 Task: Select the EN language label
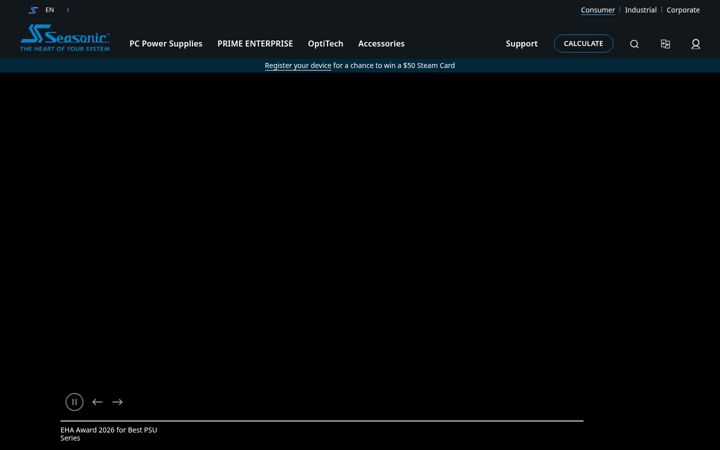[x=50, y=10]
